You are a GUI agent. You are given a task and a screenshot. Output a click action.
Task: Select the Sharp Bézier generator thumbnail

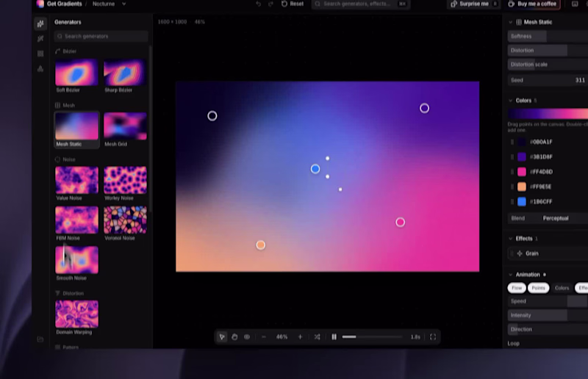pyautogui.click(x=125, y=73)
